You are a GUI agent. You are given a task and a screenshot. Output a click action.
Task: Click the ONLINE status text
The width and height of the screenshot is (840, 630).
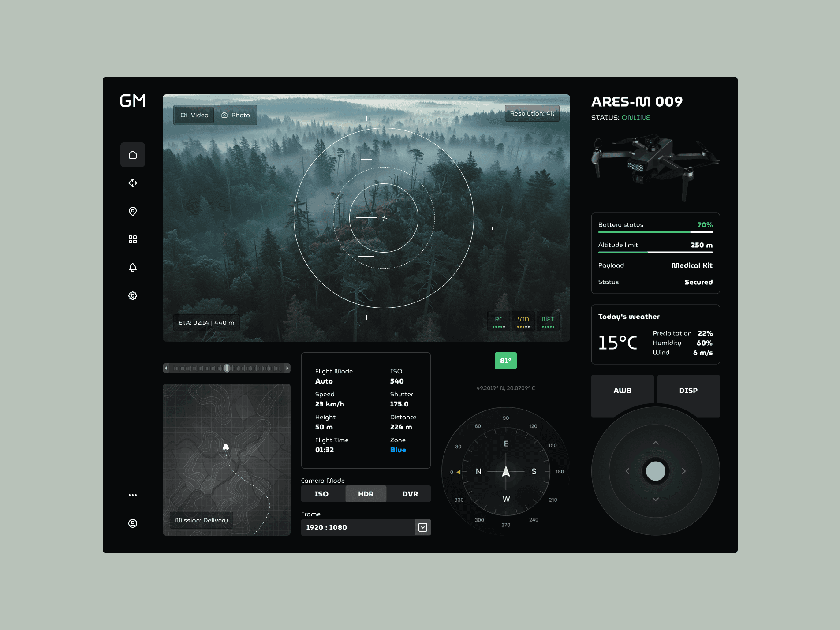coord(636,118)
